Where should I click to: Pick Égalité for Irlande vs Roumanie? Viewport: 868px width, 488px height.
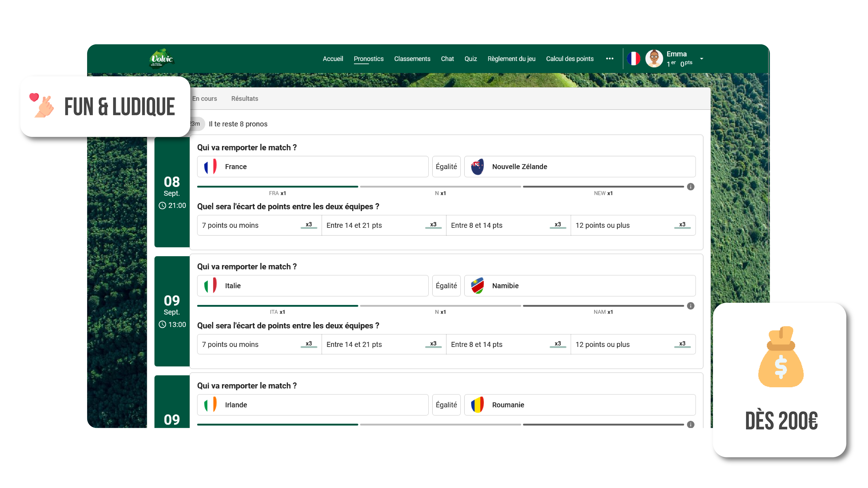click(446, 405)
